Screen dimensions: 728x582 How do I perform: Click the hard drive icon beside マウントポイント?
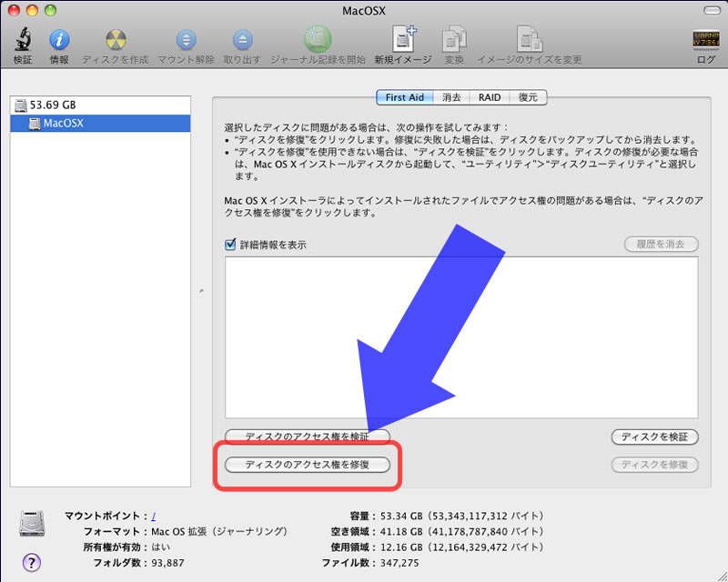click(x=32, y=524)
